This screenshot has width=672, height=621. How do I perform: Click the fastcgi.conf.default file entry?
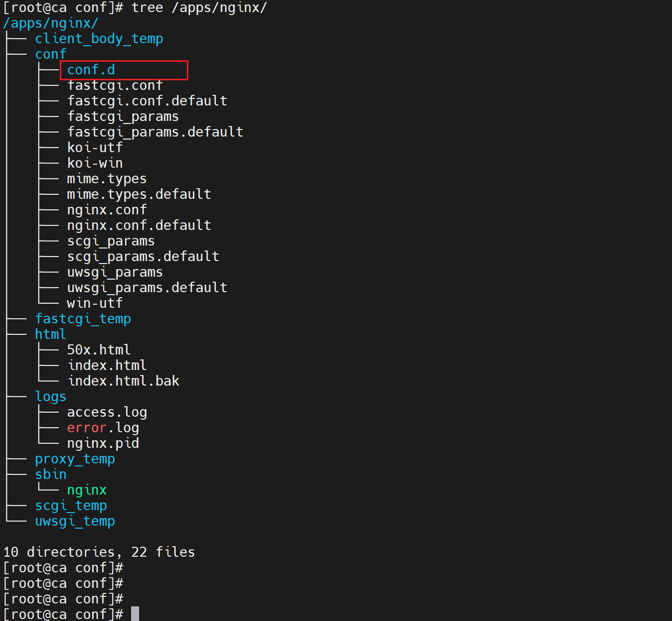147,101
